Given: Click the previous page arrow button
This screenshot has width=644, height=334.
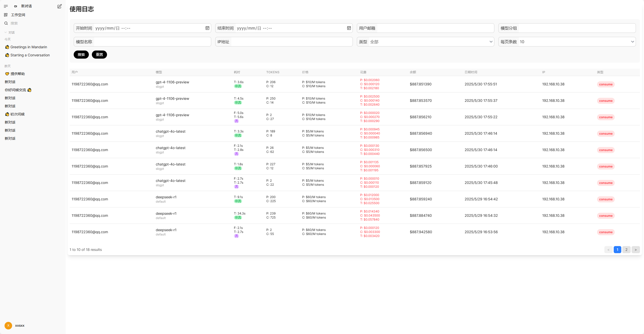Looking at the screenshot, I should (608, 250).
